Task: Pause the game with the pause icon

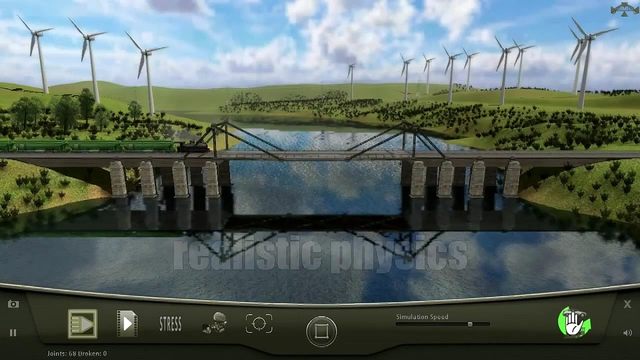Action: coord(13,333)
